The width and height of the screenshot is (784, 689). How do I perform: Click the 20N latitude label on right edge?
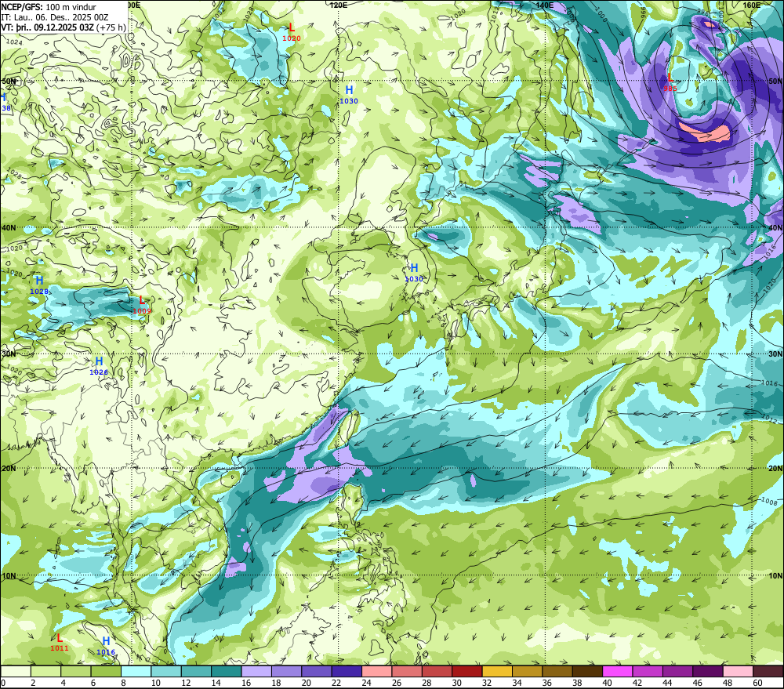(x=775, y=469)
